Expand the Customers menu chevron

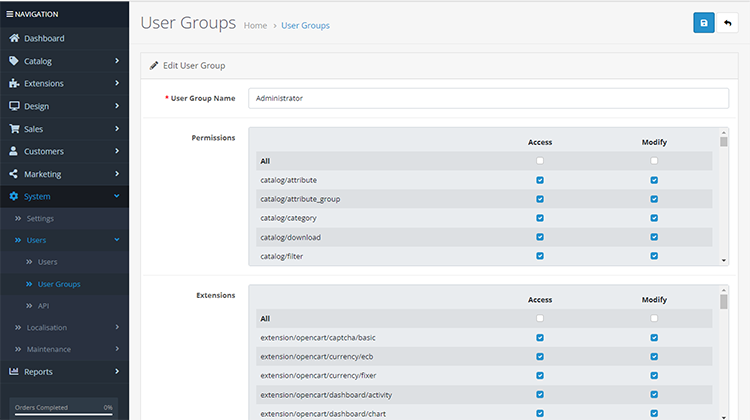coord(117,151)
